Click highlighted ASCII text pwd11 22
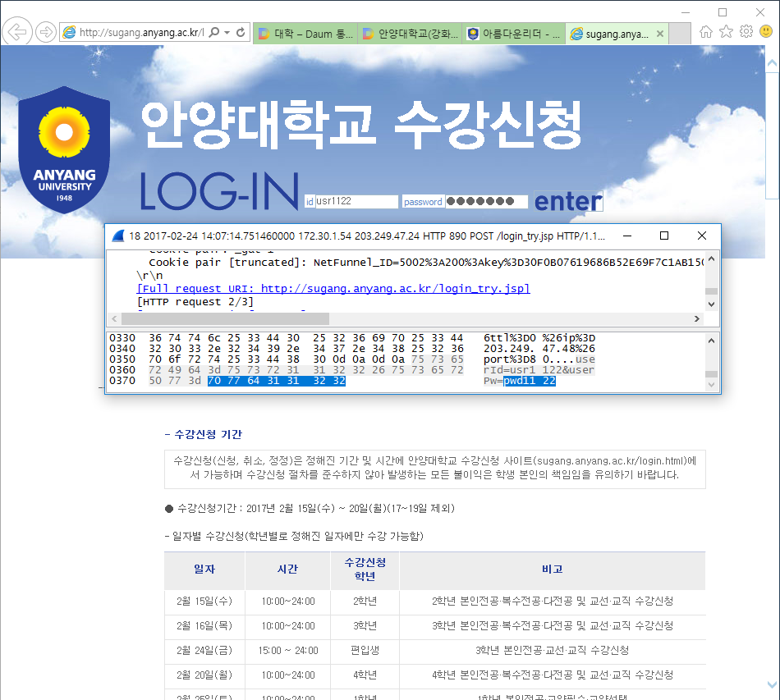780x700 pixels. pyautogui.click(x=530, y=381)
